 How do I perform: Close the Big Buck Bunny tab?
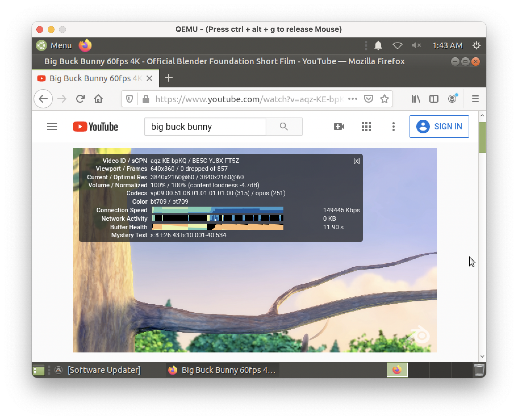point(149,78)
